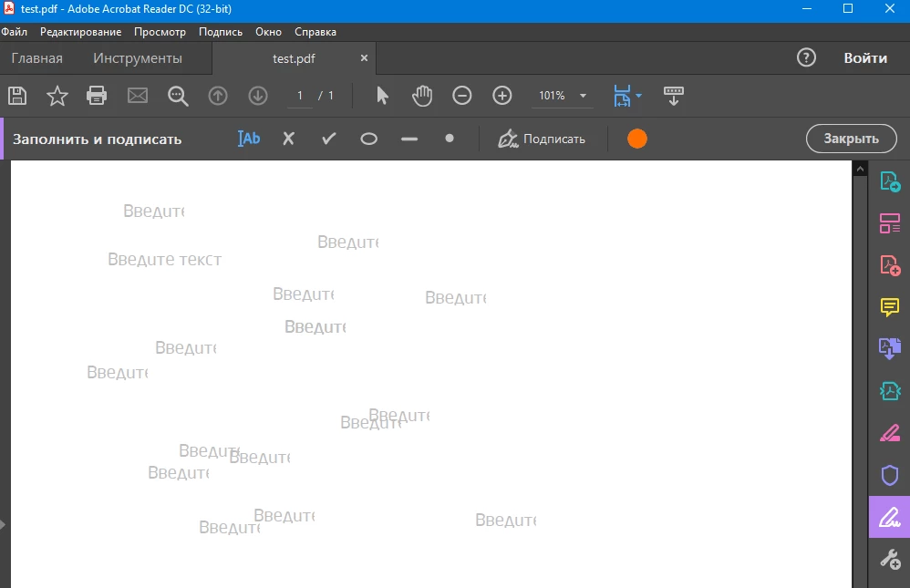Click the Подписать sign button
Viewport: 910px width, 588px height.
(542, 139)
